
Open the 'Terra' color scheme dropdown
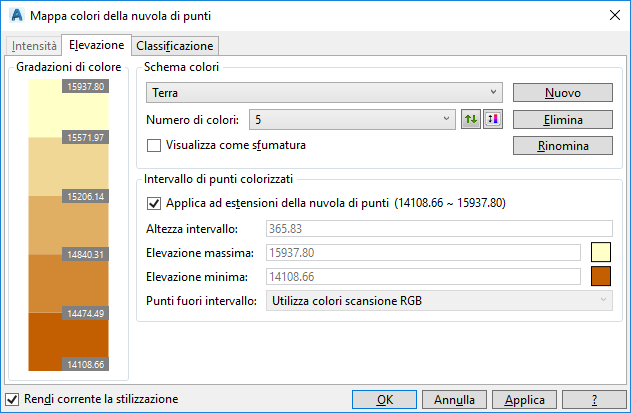324,93
